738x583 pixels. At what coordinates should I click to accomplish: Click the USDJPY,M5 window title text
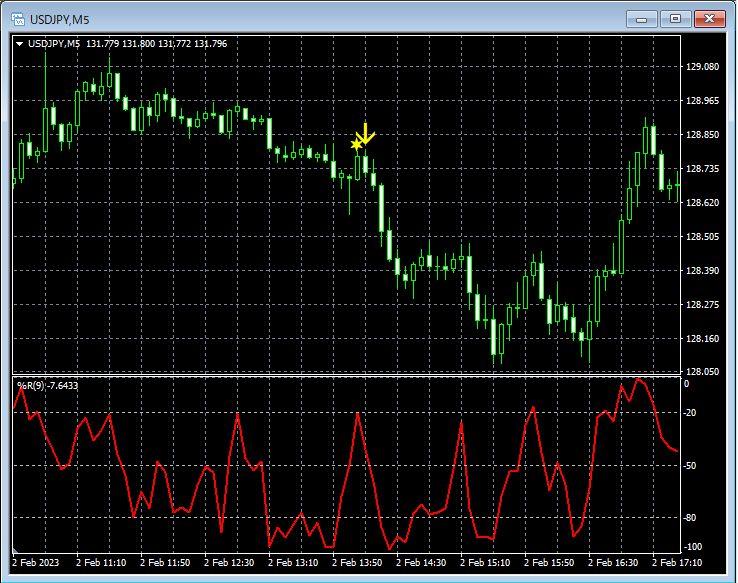point(59,20)
